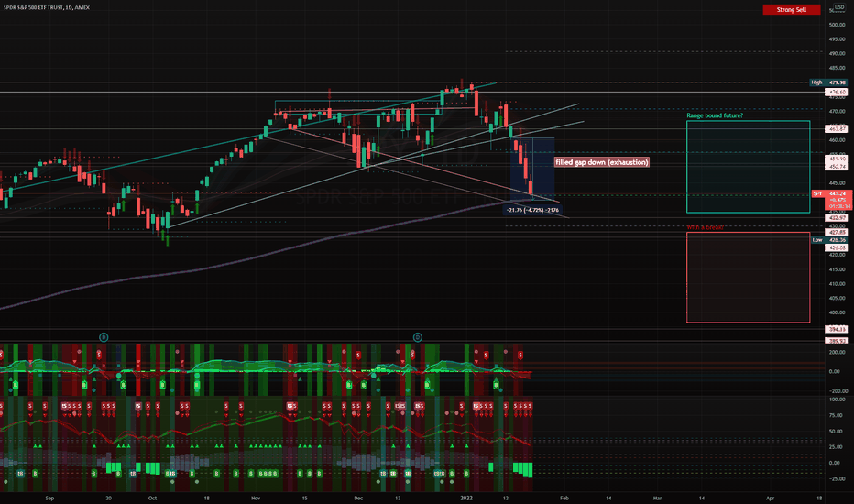Click the -25.00 oscillator scale value

[838, 479]
